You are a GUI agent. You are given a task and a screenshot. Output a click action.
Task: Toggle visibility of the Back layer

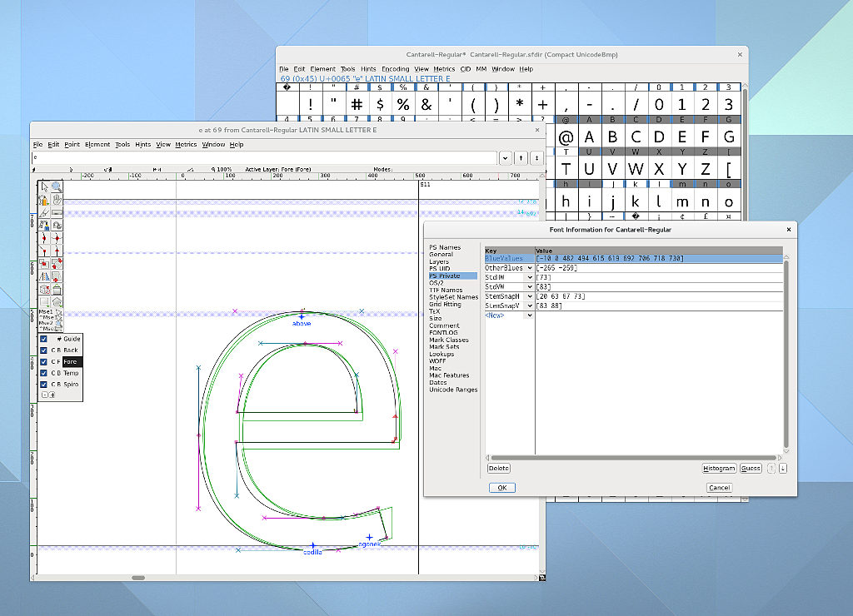(x=44, y=350)
